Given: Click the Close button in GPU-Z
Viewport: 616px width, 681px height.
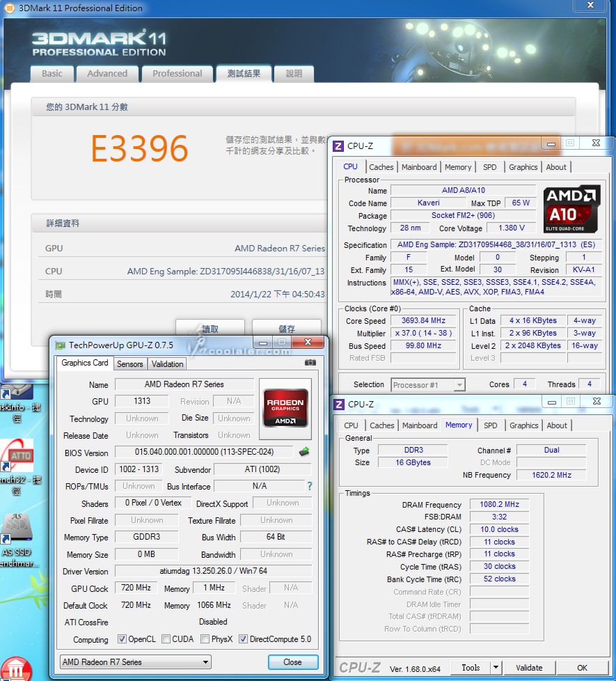Looking at the screenshot, I should [292, 662].
